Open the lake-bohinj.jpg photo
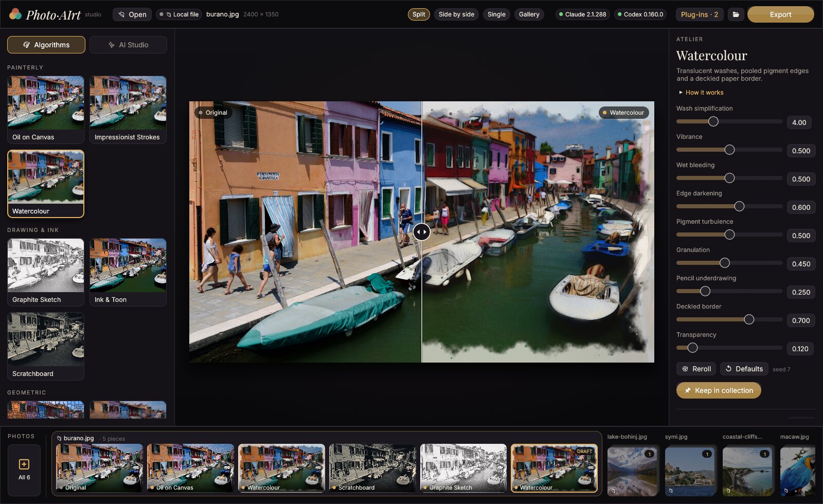The image size is (823, 504). click(x=632, y=471)
